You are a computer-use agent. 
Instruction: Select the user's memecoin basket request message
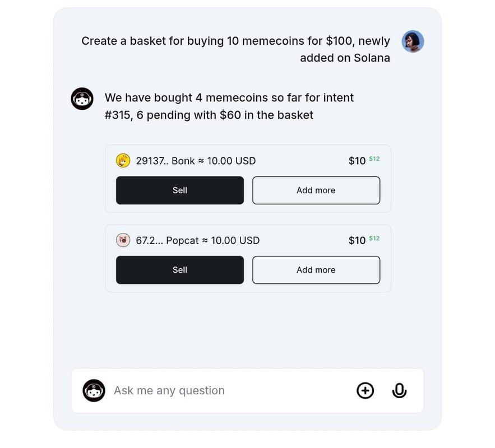235,49
